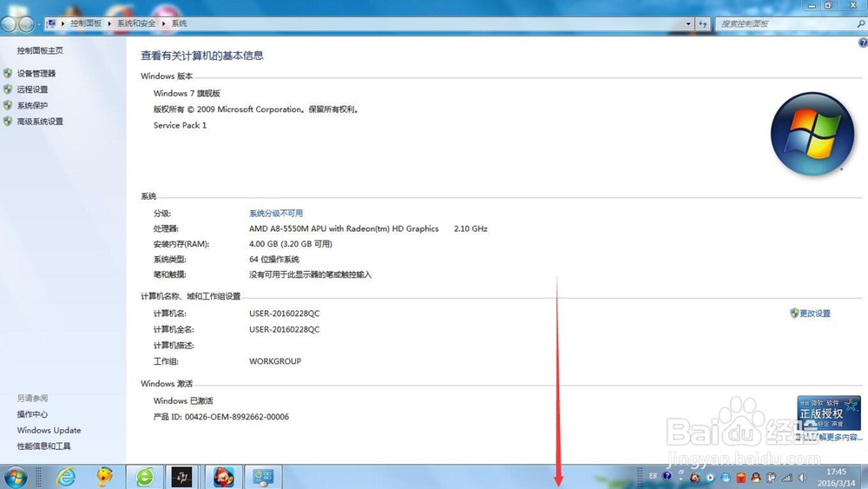Open 系统保护 in the sidebar
Image resolution: width=868 pixels, height=489 pixels.
(32, 105)
